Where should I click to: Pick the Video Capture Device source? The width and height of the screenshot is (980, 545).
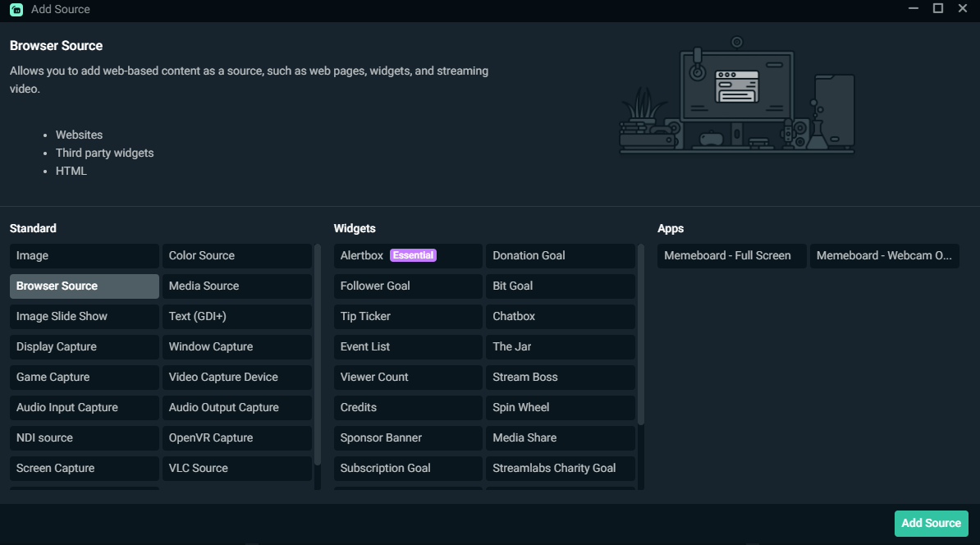pos(236,377)
